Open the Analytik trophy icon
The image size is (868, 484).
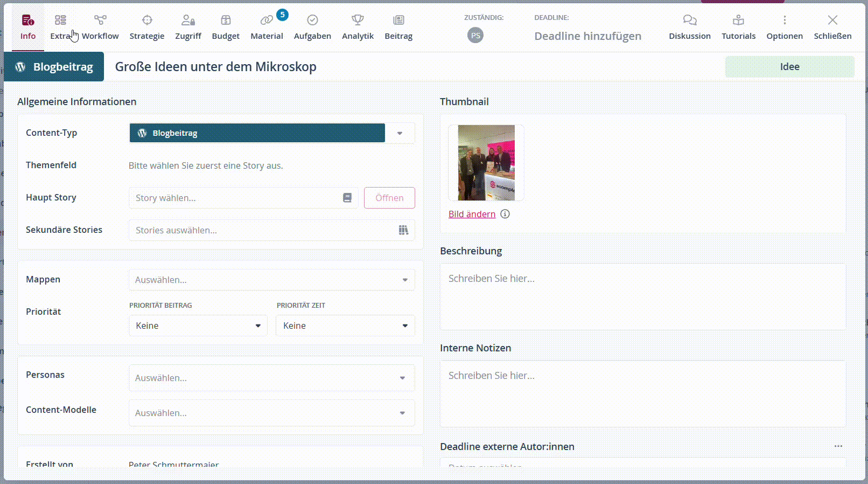pos(358,20)
